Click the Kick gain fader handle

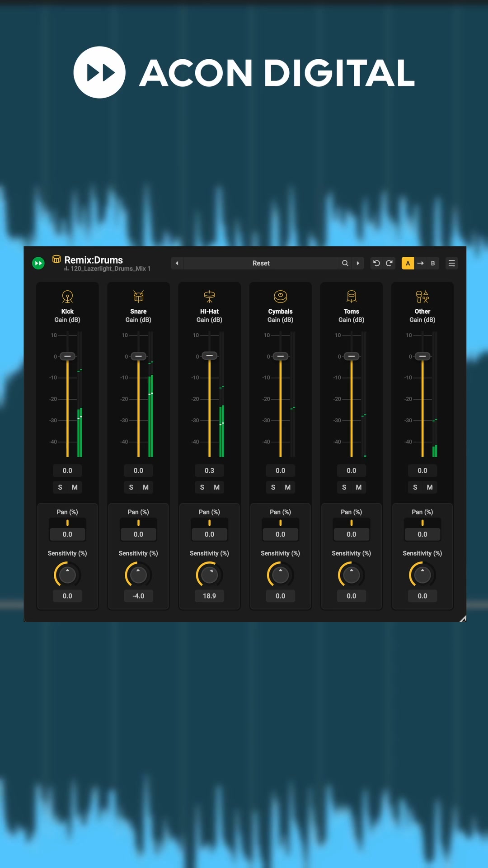point(67,356)
